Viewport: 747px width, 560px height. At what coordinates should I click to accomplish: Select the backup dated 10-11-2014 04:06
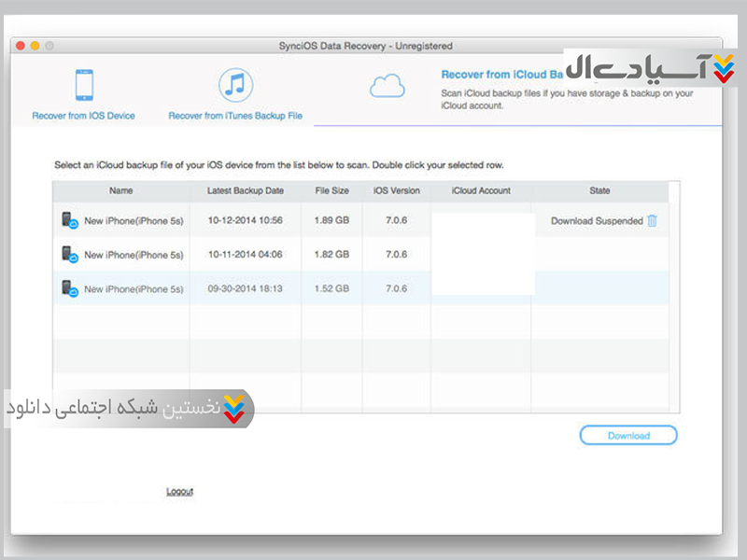click(x=246, y=255)
